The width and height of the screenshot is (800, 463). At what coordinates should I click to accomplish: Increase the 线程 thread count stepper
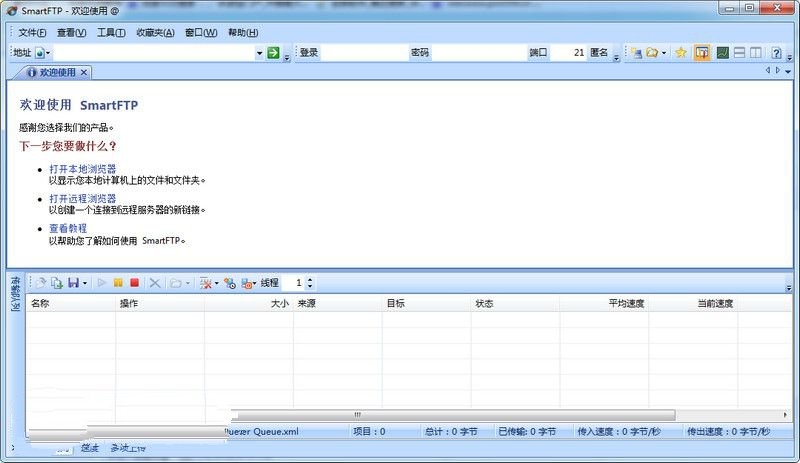point(310,279)
